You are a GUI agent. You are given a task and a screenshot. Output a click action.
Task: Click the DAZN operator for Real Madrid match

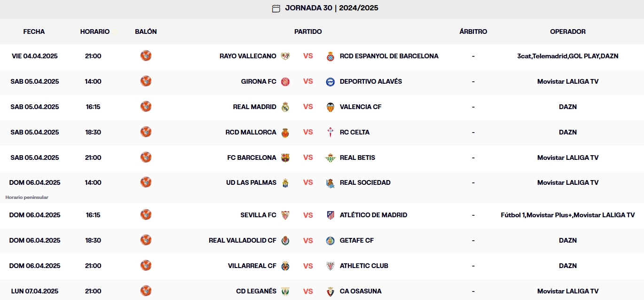tap(568, 107)
